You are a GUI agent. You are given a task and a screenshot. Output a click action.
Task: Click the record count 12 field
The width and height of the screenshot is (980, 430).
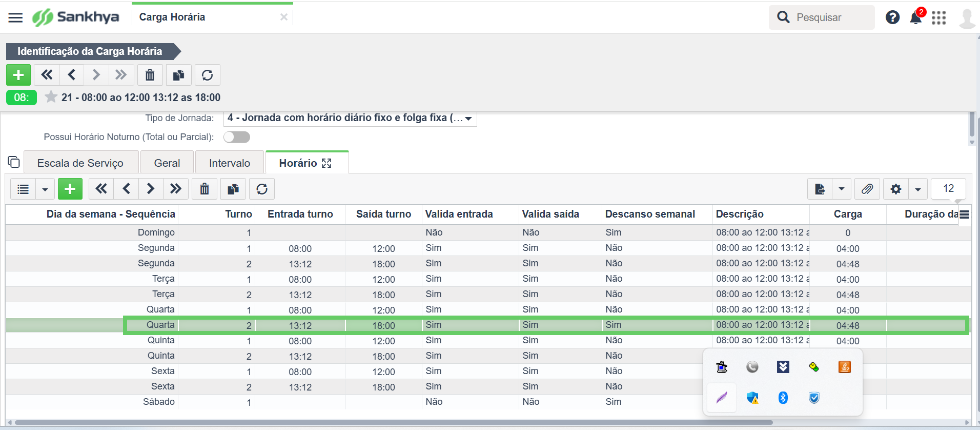pyautogui.click(x=949, y=188)
